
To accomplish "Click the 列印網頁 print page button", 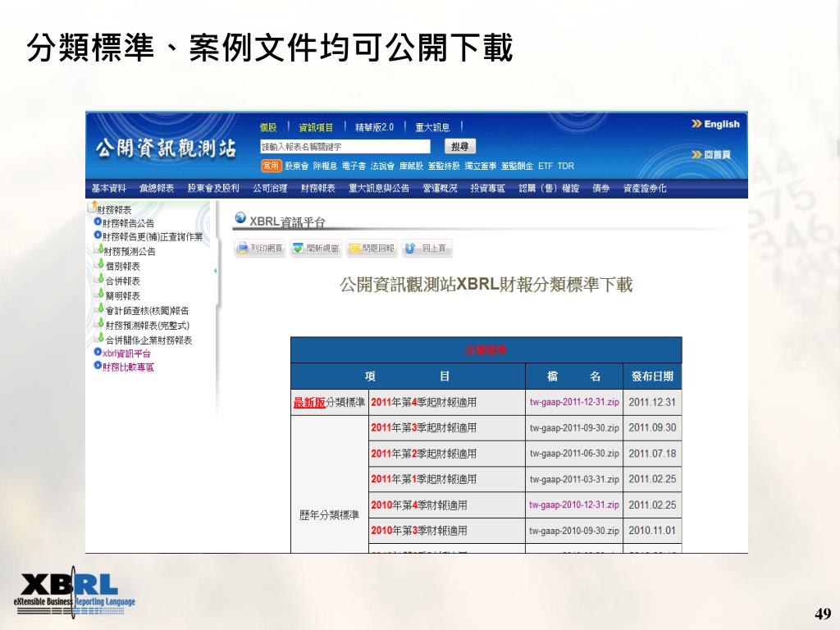I will pyautogui.click(x=260, y=249).
